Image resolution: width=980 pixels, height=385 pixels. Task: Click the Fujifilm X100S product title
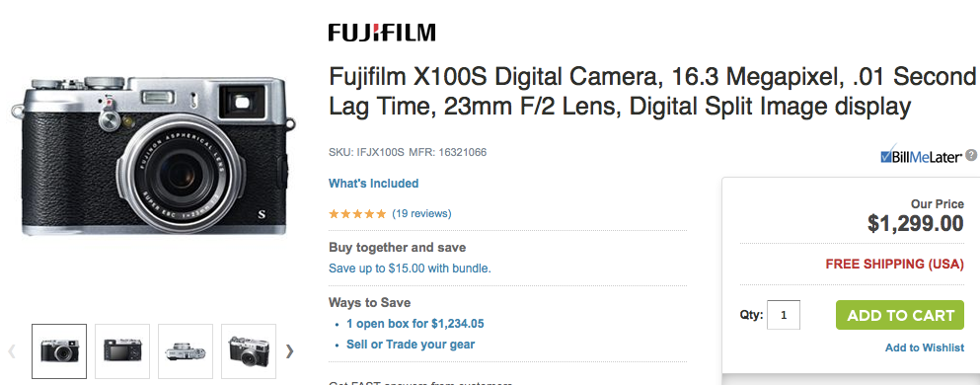[652, 92]
